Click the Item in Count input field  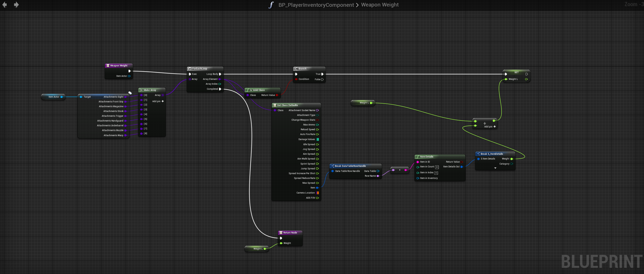coord(437,167)
